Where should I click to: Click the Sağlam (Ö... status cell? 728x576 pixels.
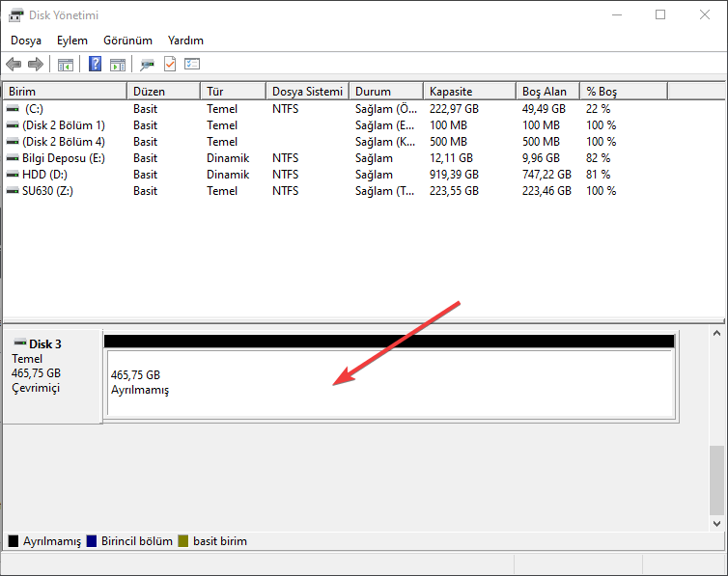[386, 108]
